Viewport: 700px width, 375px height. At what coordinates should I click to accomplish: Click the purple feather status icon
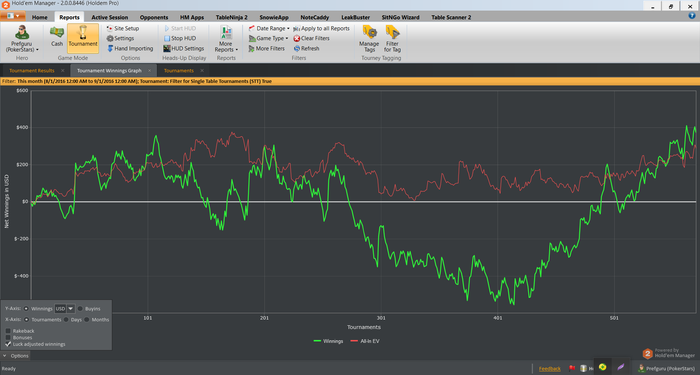[x=621, y=367]
